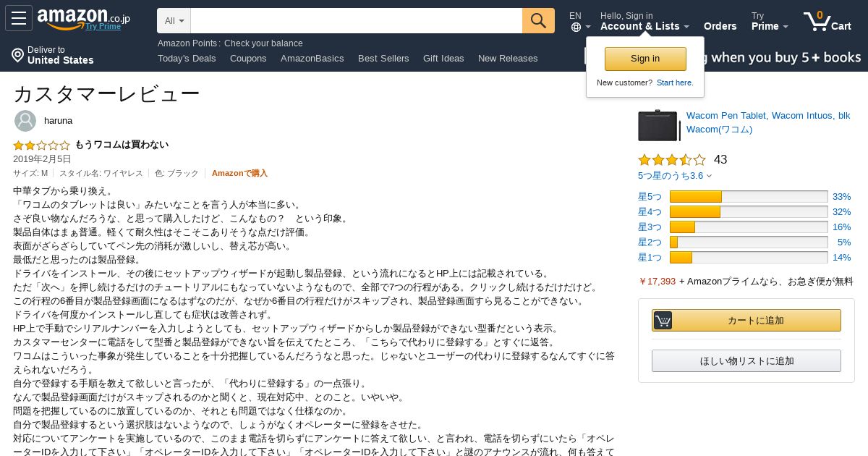Click the Cart text label

coord(841,26)
